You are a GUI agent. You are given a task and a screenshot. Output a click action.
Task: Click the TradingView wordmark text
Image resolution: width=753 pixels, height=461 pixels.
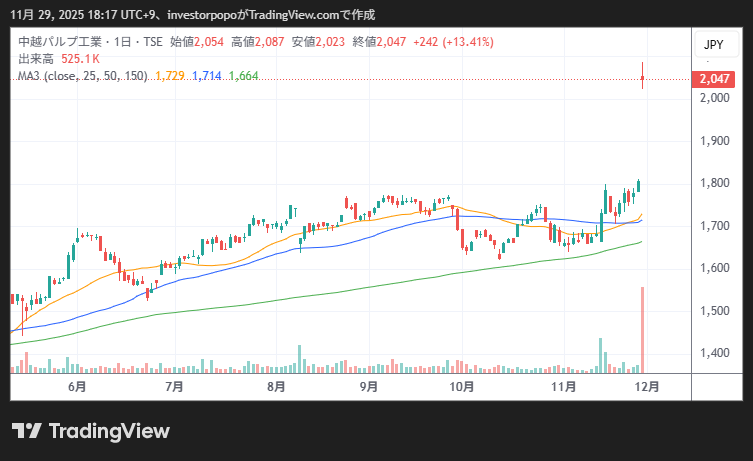109,431
